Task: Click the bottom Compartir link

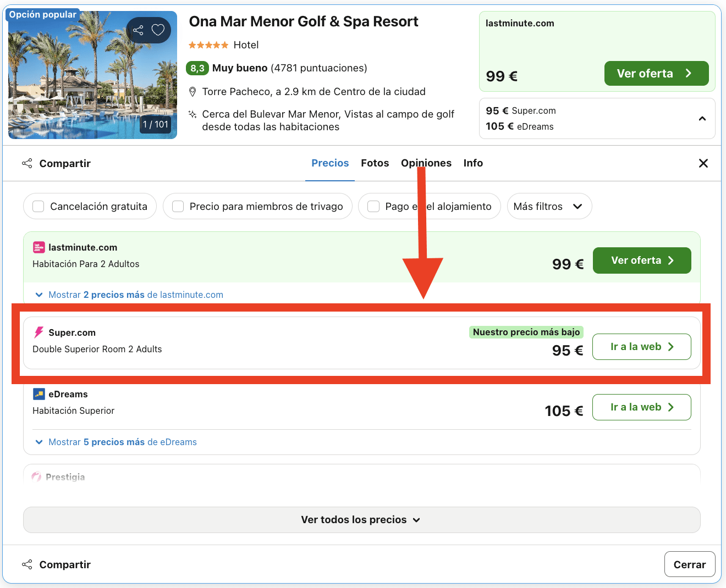Action: pos(65,564)
